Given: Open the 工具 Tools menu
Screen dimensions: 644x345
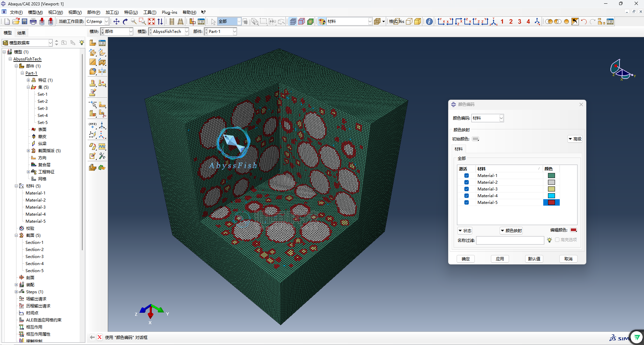Looking at the screenshot, I should click(149, 12).
